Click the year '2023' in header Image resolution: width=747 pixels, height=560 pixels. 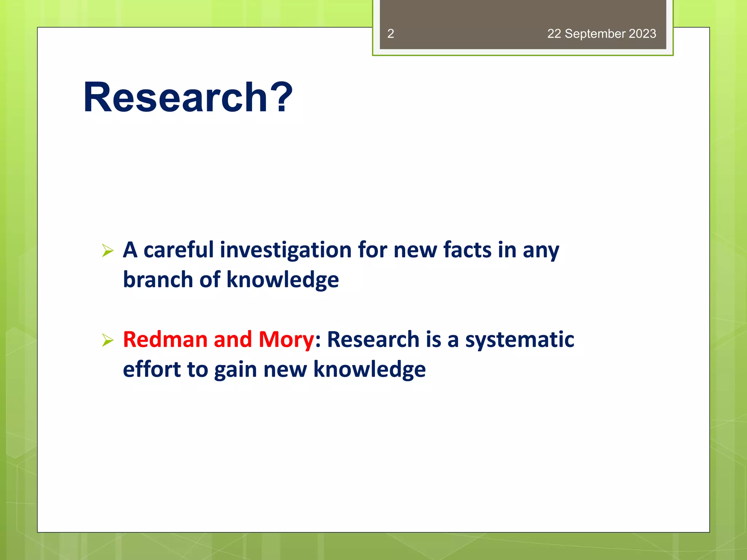[642, 34]
